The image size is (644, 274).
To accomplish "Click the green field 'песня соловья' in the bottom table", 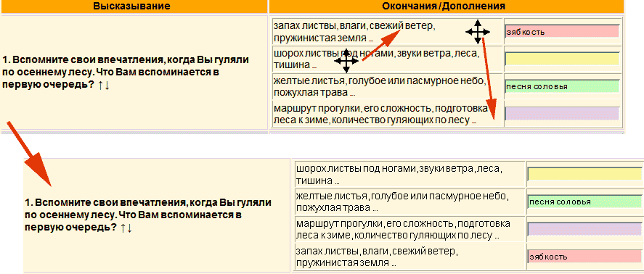I will (585, 202).
